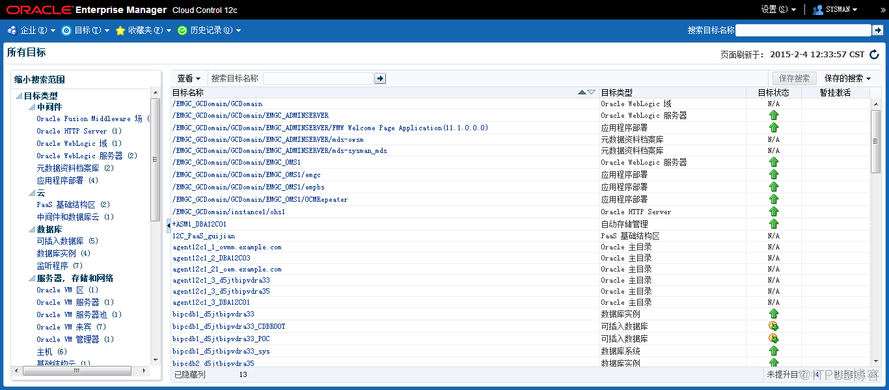889x390 pixels.
Task: Click the SYSMAN user icon in the header
Action: click(x=818, y=10)
